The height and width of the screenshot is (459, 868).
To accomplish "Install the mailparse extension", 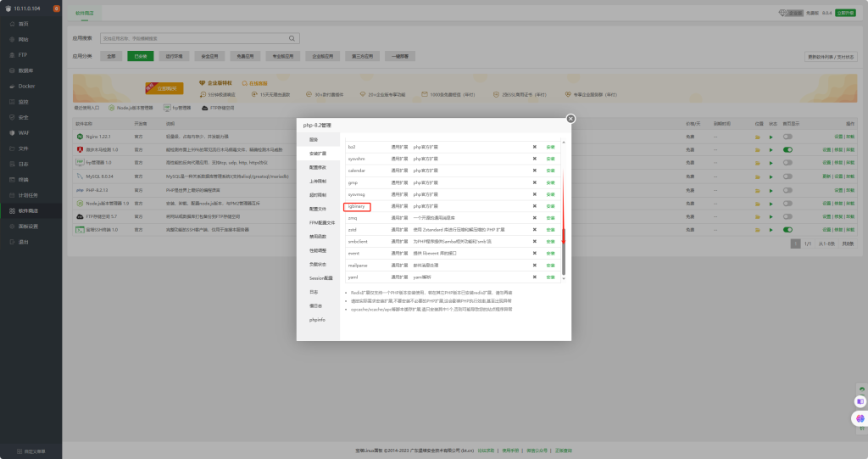I will 550,266.
